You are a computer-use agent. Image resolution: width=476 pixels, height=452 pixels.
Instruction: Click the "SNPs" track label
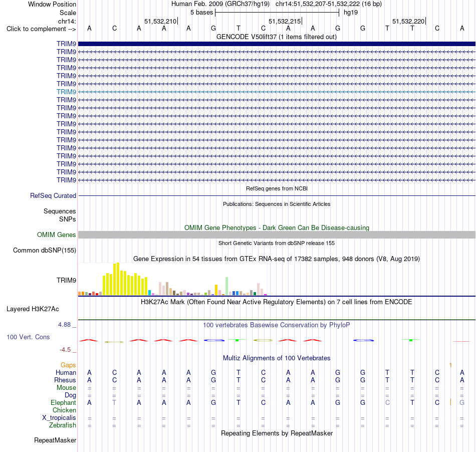point(68,219)
